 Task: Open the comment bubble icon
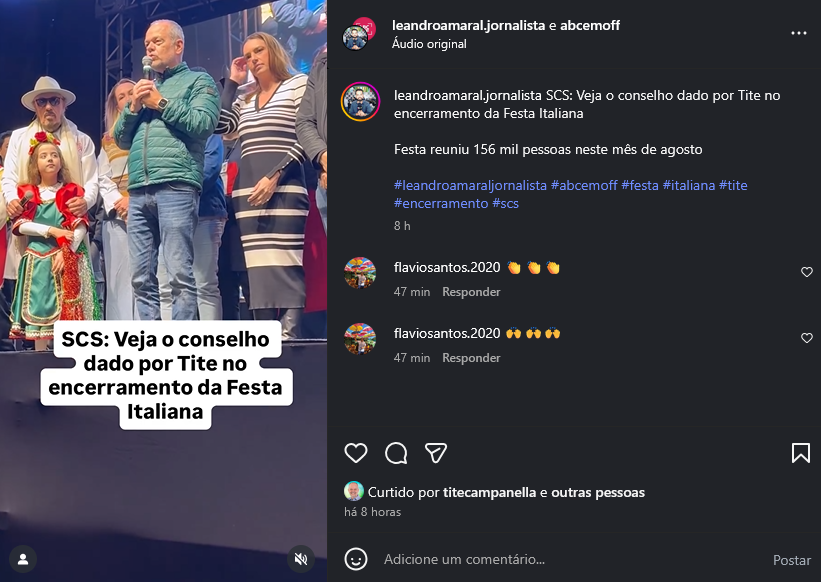[x=396, y=453]
